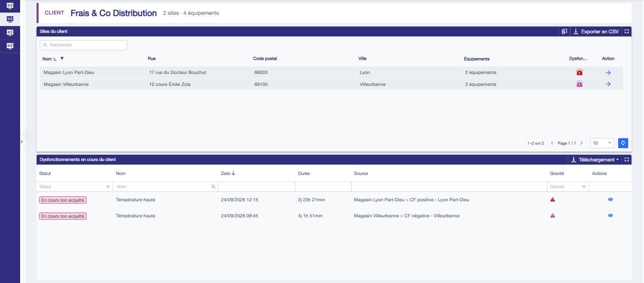Select the Magasin Villeurbanne site name
The image size is (644, 283).
point(66,84)
